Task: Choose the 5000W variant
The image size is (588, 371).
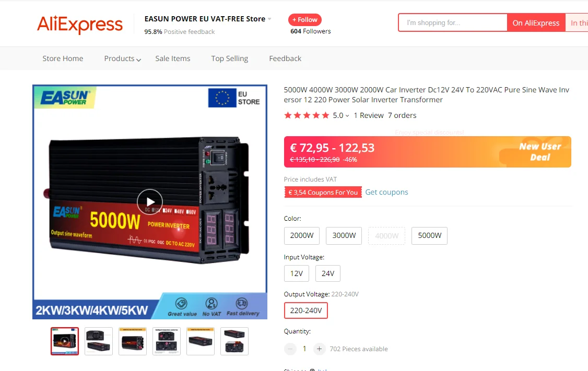Action: pos(429,236)
